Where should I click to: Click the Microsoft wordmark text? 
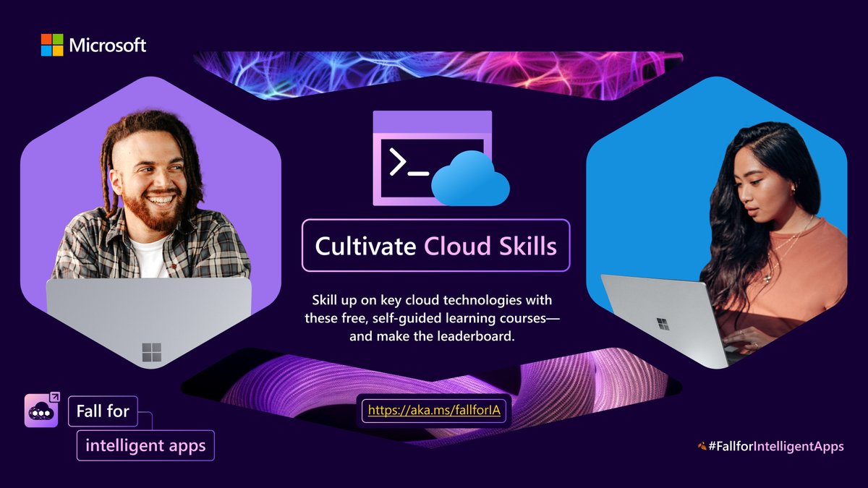pos(108,46)
